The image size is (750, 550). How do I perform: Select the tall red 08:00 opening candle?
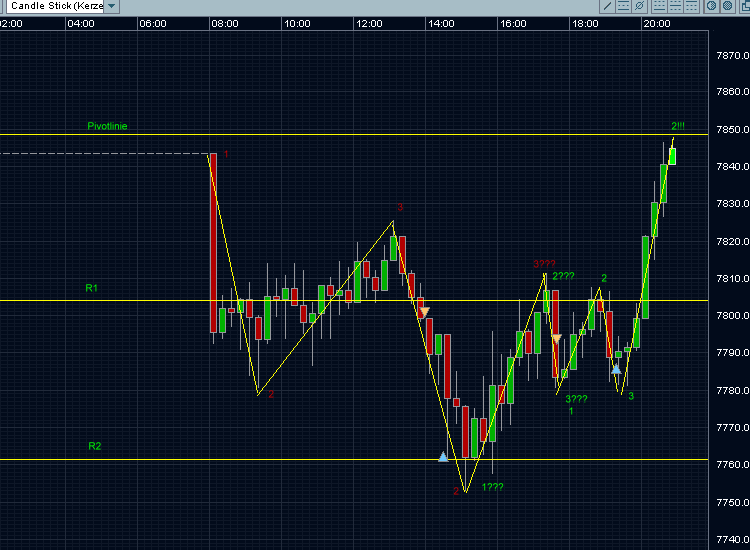[213, 243]
